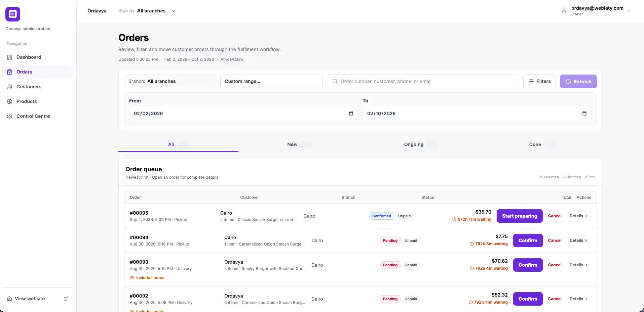Open the To date calendar picker icon

(584, 114)
